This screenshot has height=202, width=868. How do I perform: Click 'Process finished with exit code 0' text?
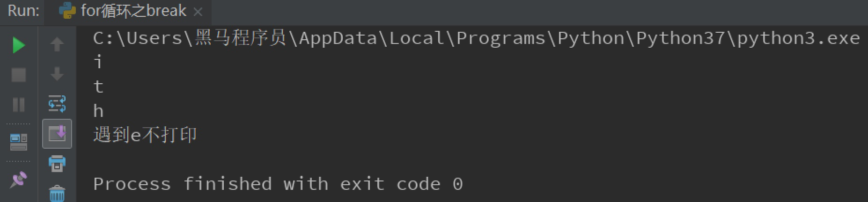[x=278, y=184]
